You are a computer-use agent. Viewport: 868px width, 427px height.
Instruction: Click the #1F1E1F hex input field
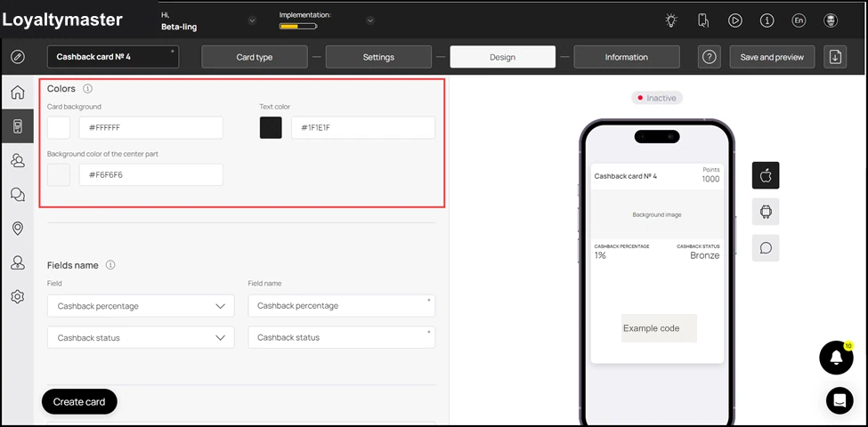point(363,128)
